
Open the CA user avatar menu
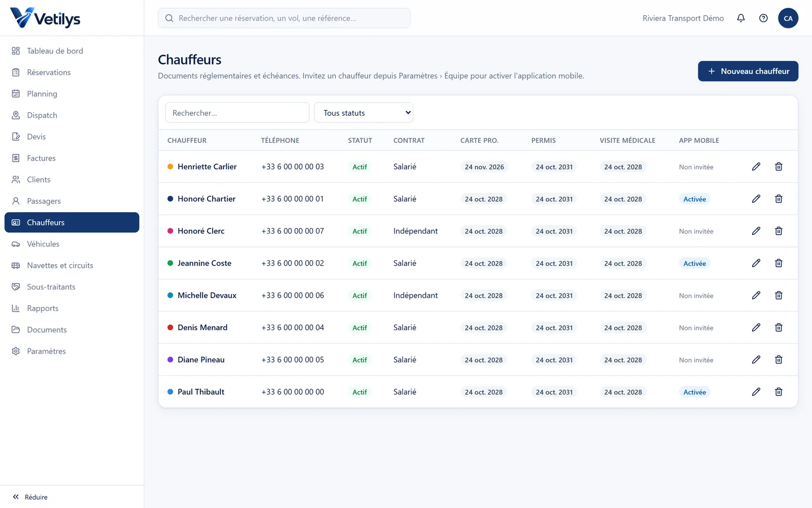pyautogui.click(x=788, y=18)
